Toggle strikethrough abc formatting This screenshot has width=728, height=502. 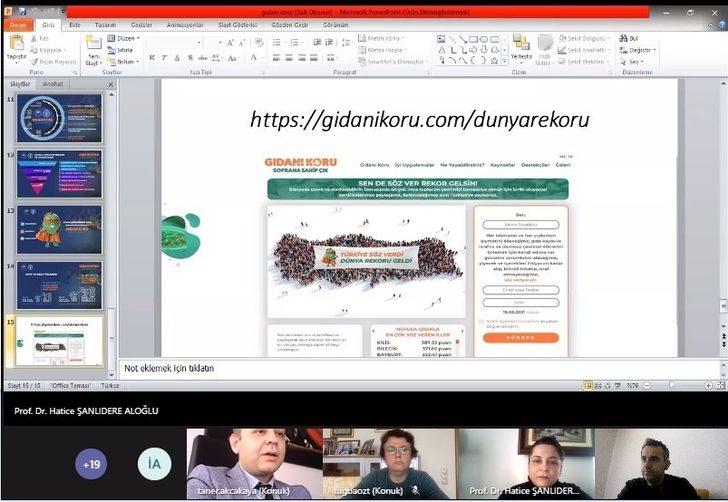point(203,58)
